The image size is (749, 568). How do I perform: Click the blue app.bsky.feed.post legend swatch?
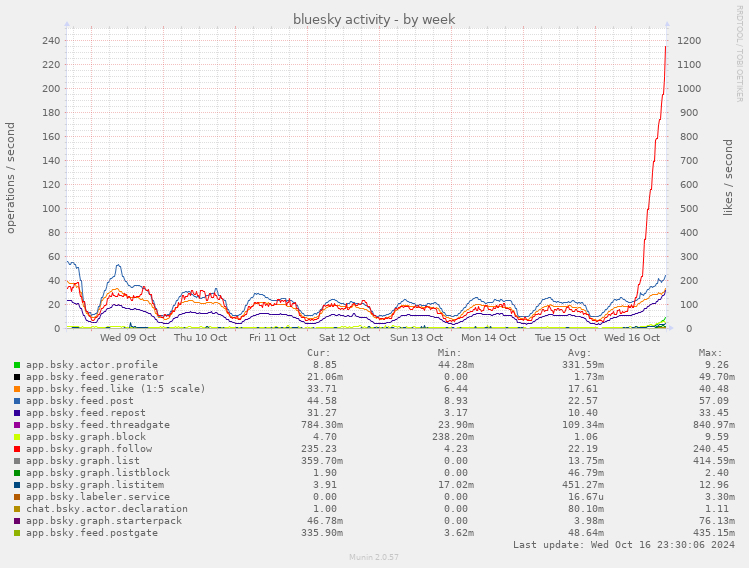pyautogui.click(x=17, y=401)
